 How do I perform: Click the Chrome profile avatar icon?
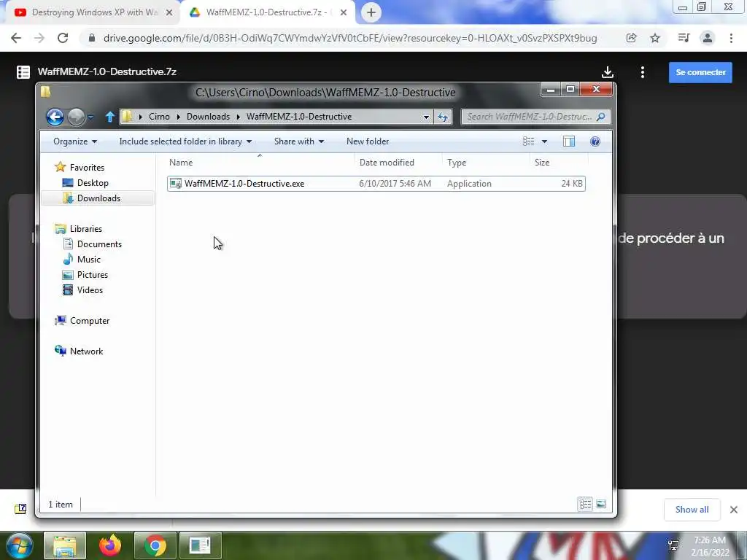(x=708, y=38)
